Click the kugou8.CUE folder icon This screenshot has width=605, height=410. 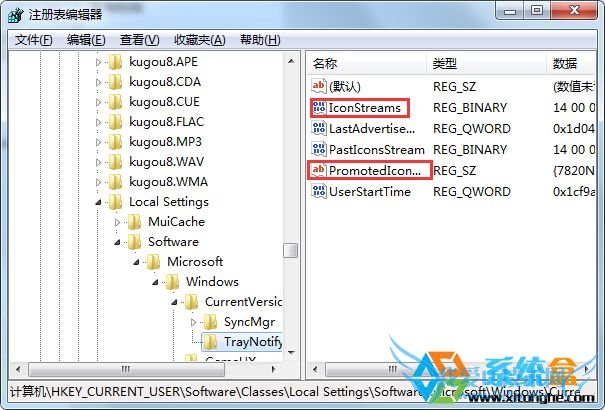115,102
